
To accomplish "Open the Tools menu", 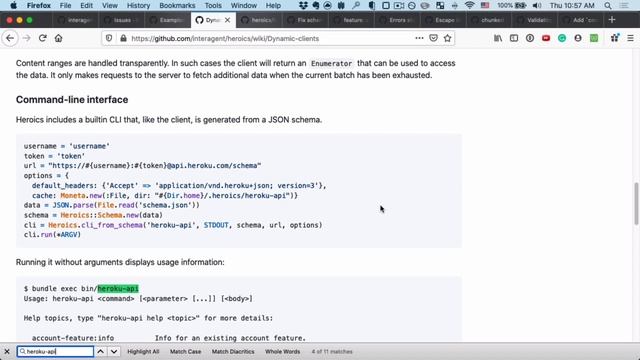I will (x=213, y=5).
